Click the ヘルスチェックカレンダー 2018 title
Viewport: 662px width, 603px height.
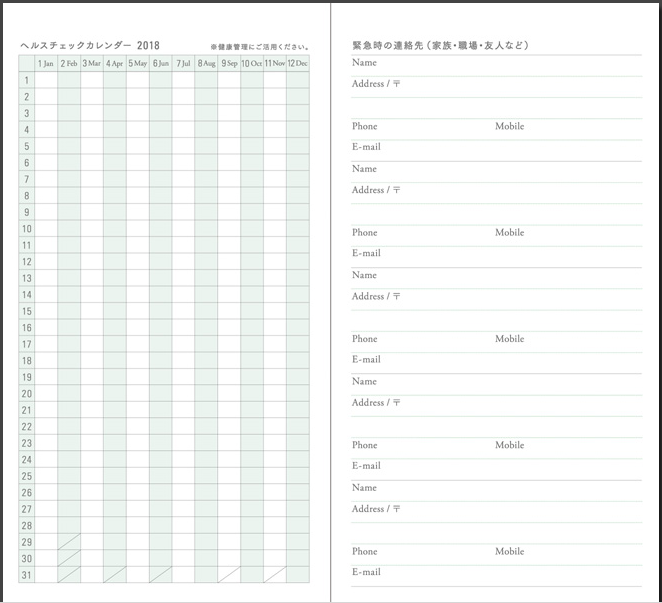click(90, 45)
